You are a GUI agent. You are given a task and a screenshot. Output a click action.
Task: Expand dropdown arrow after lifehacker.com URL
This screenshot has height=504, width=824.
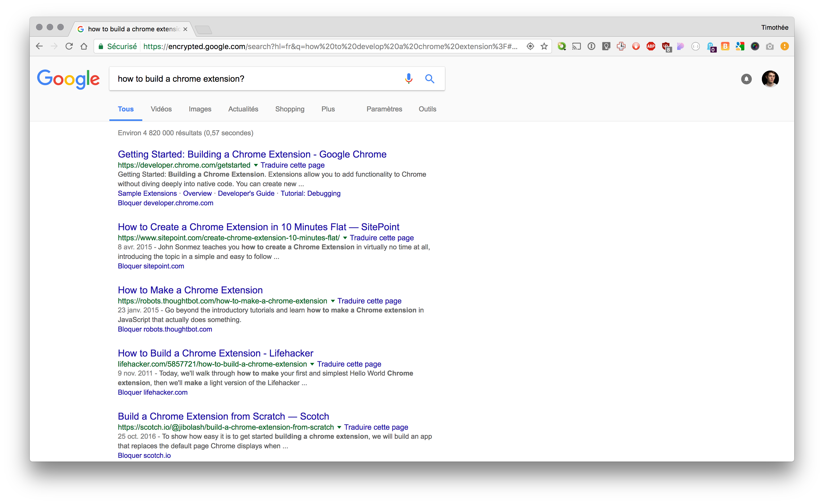point(312,364)
